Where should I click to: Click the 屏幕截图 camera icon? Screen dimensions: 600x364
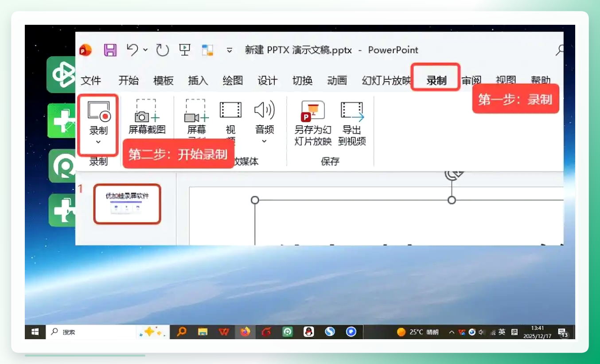(147, 111)
